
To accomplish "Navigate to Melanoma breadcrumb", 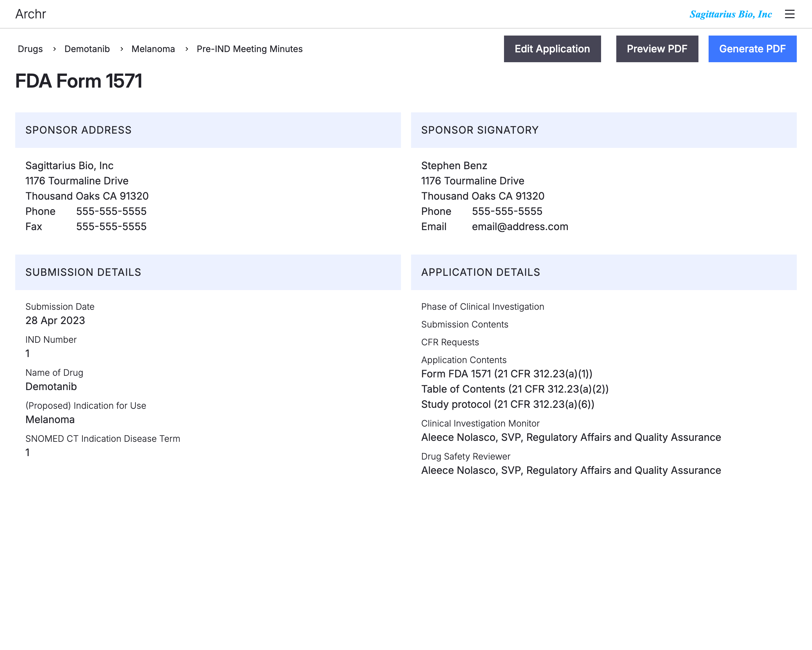I will [x=153, y=49].
